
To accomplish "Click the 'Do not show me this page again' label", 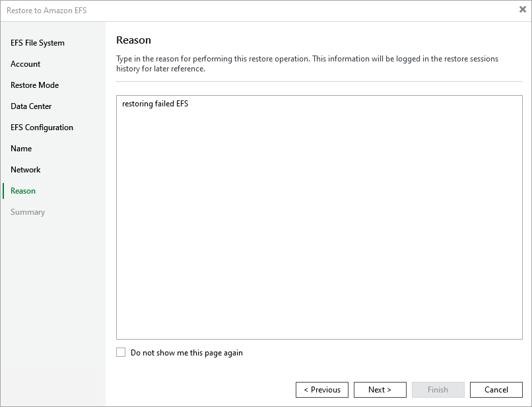I will point(187,353).
